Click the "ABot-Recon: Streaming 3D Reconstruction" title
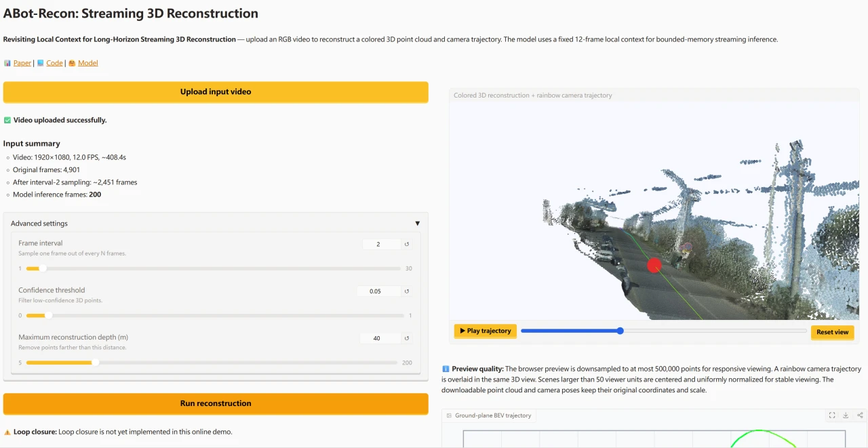The width and height of the screenshot is (868, 448). click(131, 14)
